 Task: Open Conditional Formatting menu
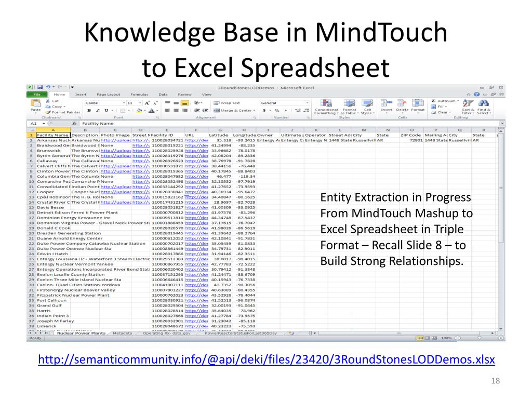pos(326,107)
